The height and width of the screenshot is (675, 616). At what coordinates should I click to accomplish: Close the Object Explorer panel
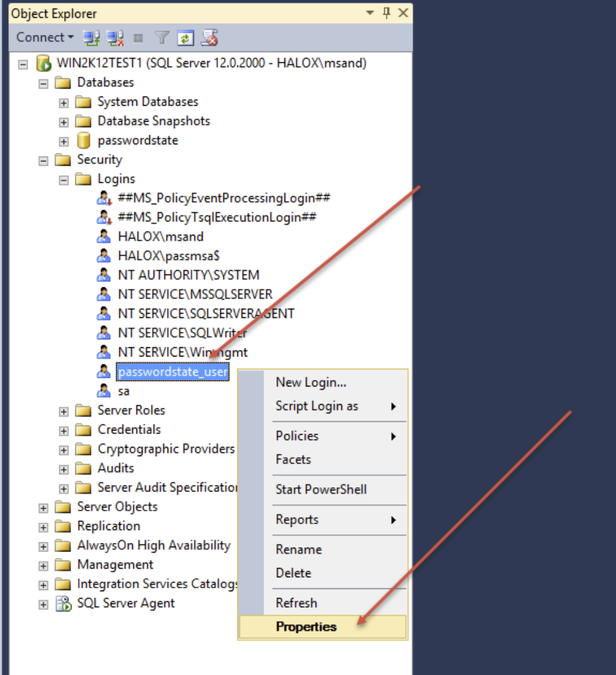tap(403, 13)
